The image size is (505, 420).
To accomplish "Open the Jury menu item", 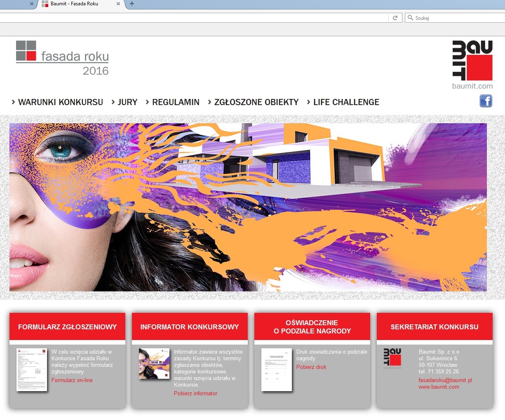I will (127, 102).
